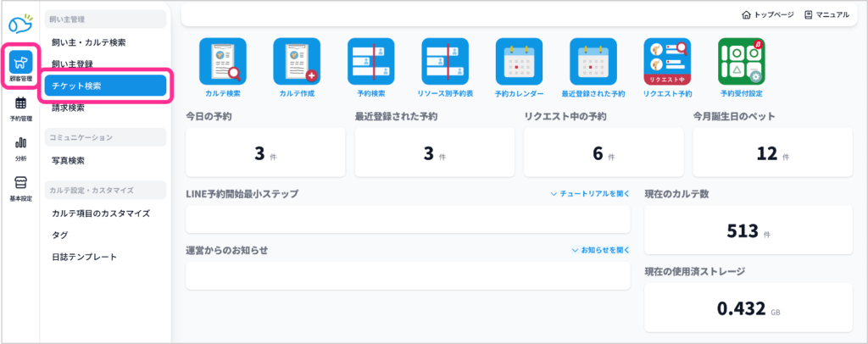868x344 pixels.
Task: Open カルテ項目のカスタマイズ menu item
Action: tap(100, 214)
